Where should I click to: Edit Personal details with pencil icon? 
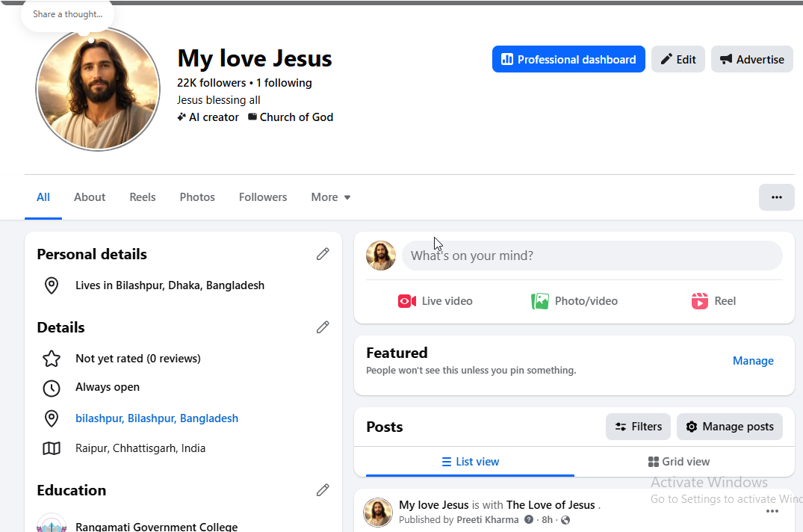click(323, 254)
